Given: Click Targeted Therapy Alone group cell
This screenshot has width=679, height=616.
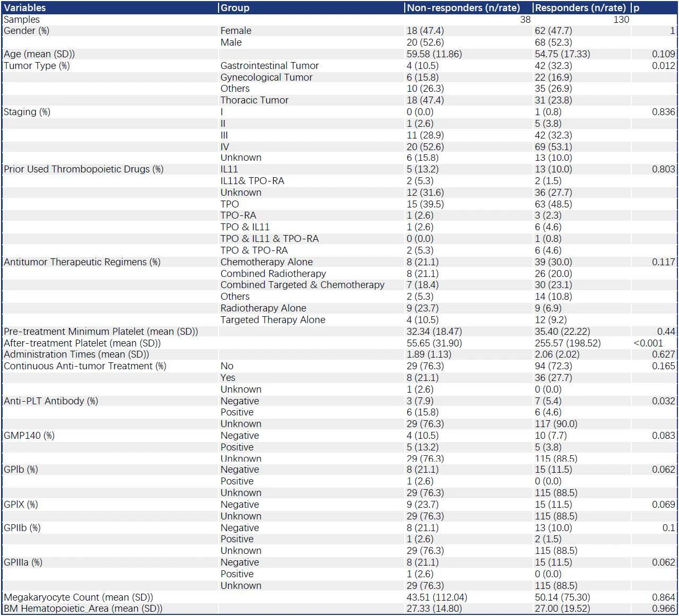Looking at the screenshot, I should [273, 320].
